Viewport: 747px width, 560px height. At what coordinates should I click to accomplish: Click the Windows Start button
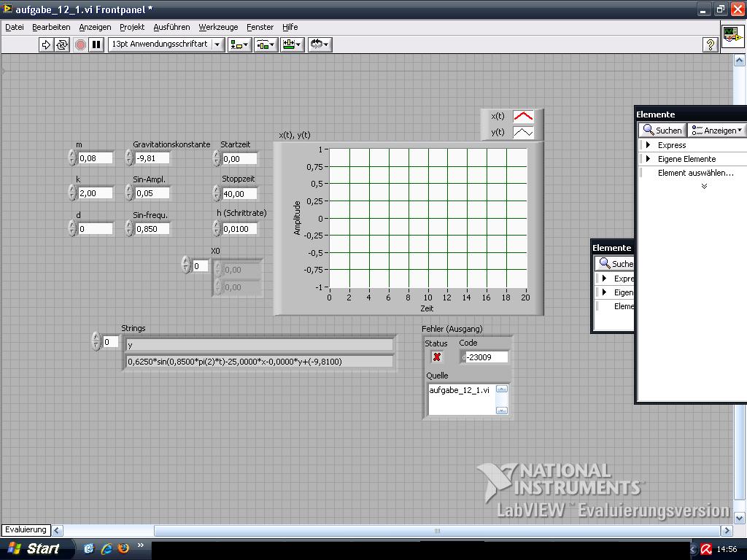34,548
